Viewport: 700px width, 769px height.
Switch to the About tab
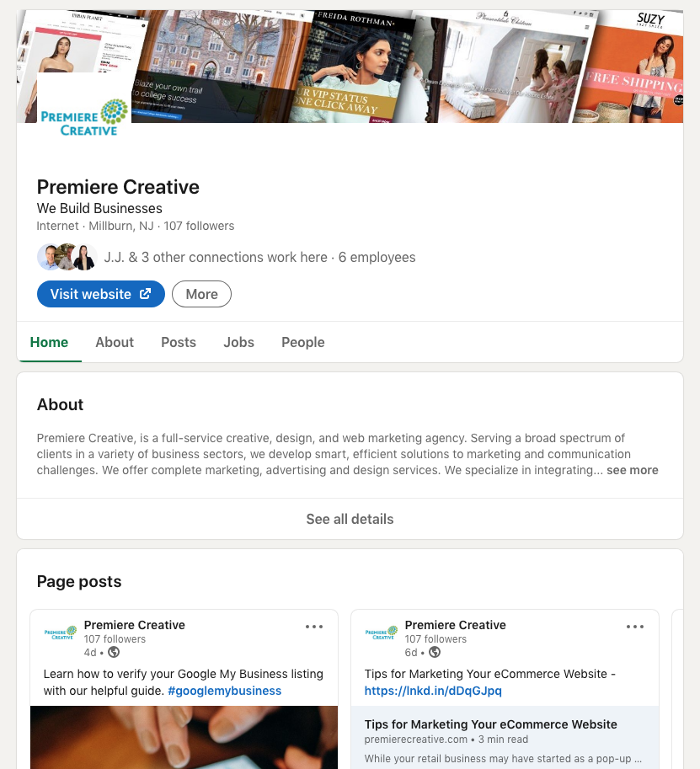[115, 342]
